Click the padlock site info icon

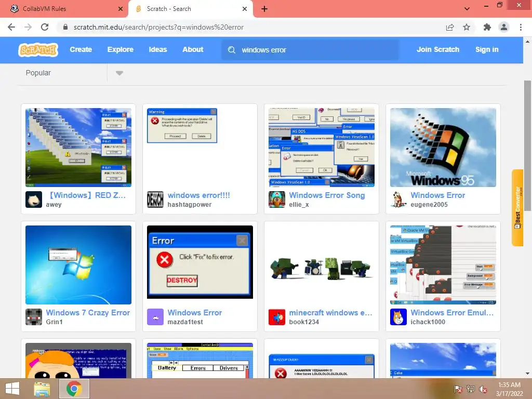point(65,27)
